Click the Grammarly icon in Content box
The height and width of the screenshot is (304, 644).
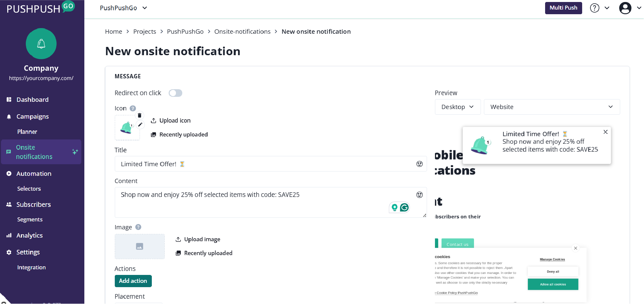tap(404, 208)
